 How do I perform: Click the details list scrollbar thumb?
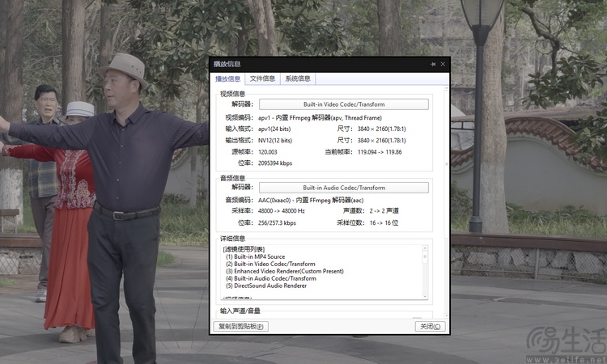point(426,256)
